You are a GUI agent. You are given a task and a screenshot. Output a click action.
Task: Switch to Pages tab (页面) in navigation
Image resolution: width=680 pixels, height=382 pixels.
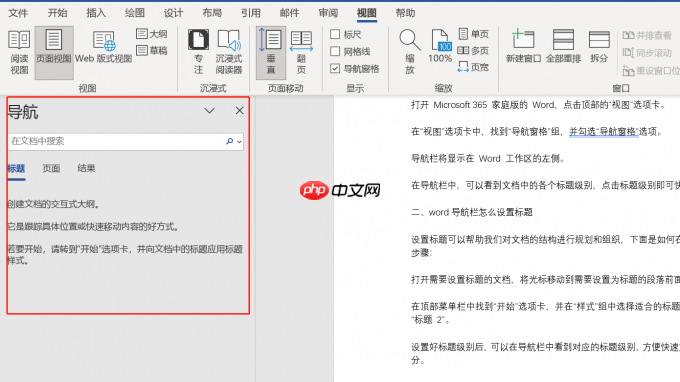click(51, 169)
